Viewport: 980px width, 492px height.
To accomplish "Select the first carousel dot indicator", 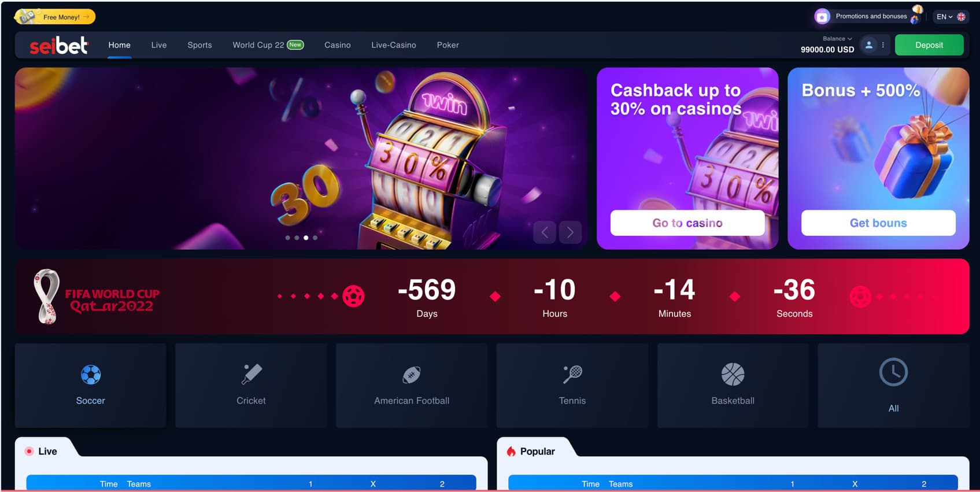I will tap(288, 238).
